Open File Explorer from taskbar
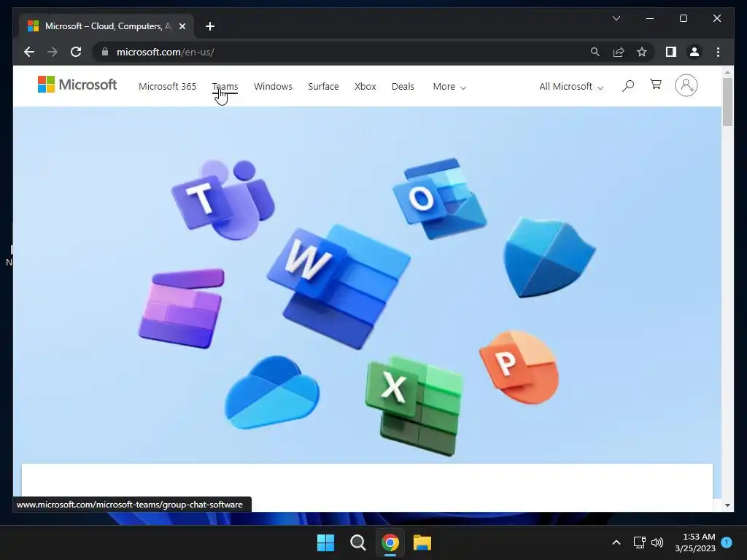747x560 pixels. tap(422, 542)
